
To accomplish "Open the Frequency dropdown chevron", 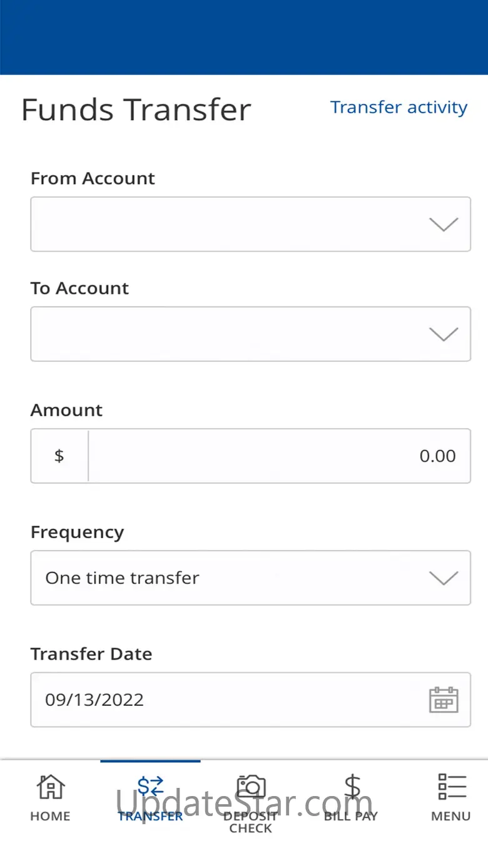I will point(444,578).
